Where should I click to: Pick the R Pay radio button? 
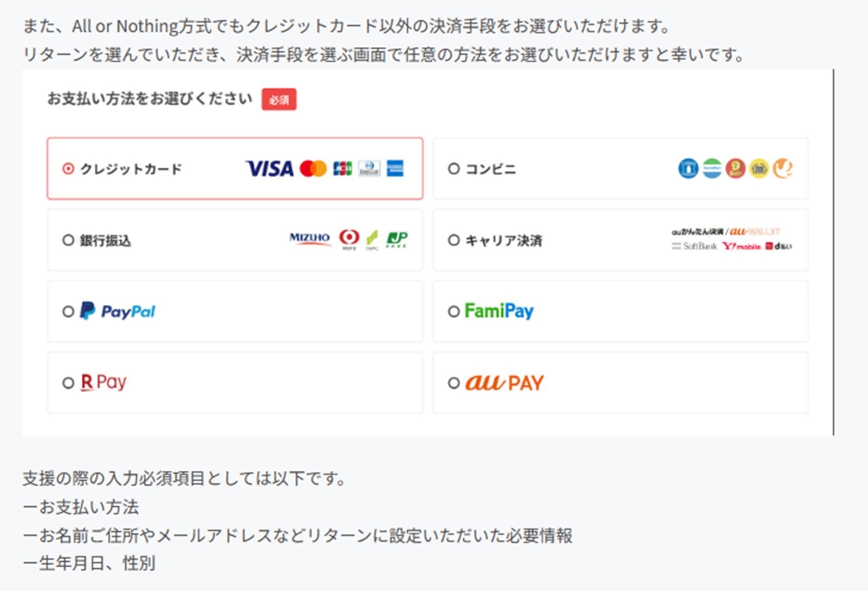tap(68, 383)
